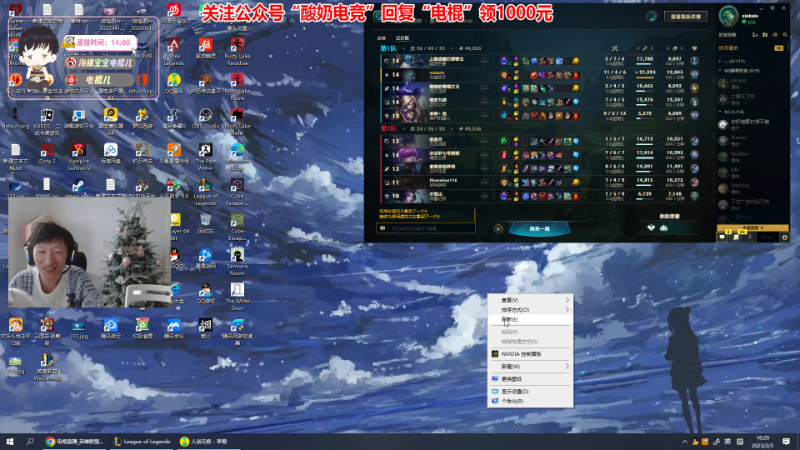Click the summoner profile avatar

click(x=729, y=15)
